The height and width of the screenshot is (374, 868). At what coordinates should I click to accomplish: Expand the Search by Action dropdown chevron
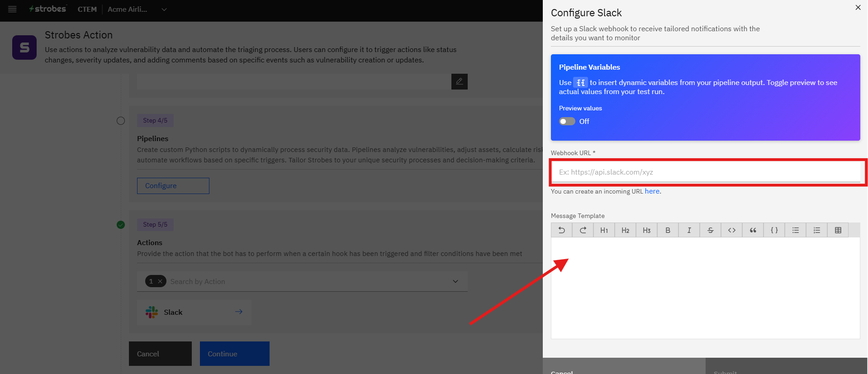(x=455, y=281)
